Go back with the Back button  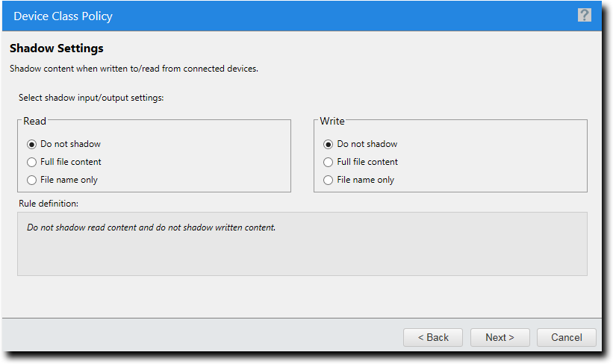pos(433,337)
